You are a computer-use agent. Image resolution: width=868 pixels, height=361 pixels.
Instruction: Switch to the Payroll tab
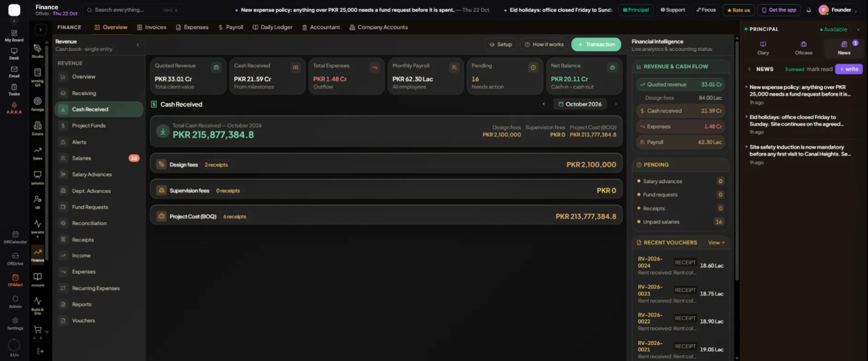pos(231,27)
